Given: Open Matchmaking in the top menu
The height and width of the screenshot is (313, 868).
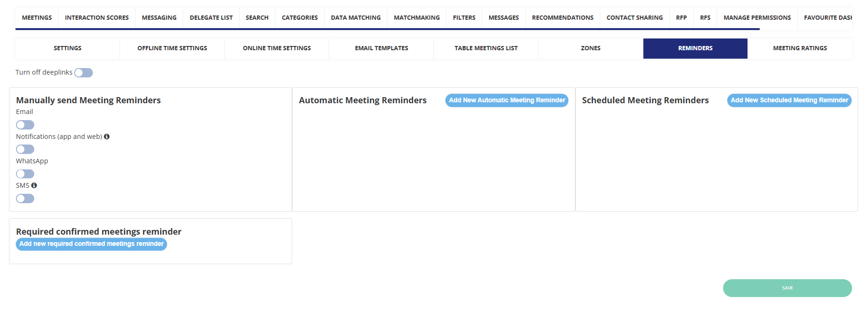Looking at the screenshot, I should tap(416, 18).
